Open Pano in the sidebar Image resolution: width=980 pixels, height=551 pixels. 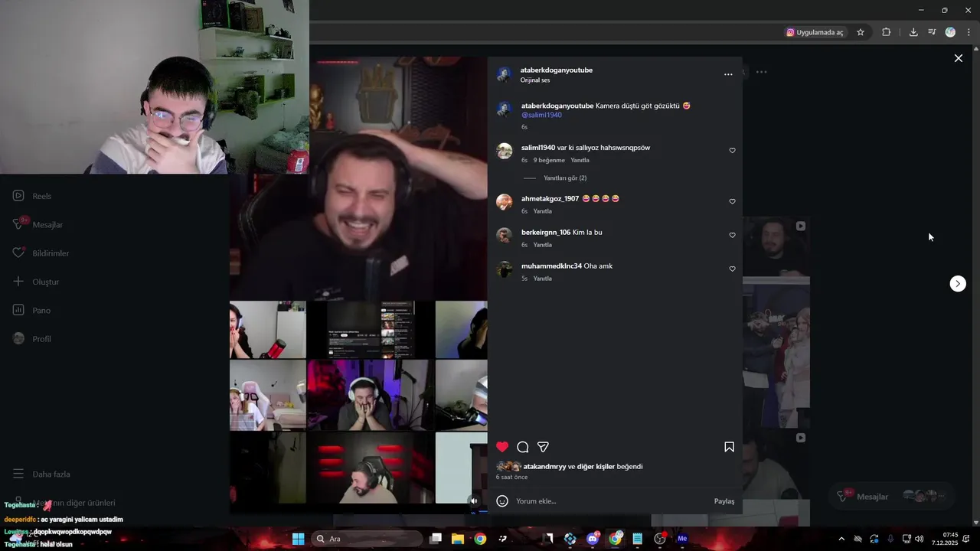31,311
